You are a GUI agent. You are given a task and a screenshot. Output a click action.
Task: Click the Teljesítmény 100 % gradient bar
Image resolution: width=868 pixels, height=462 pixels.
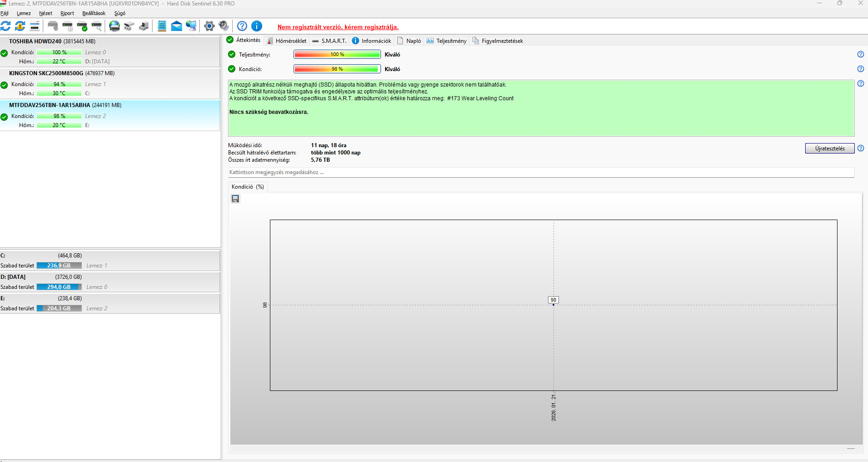pyautogui.click(x=337, y=54)
